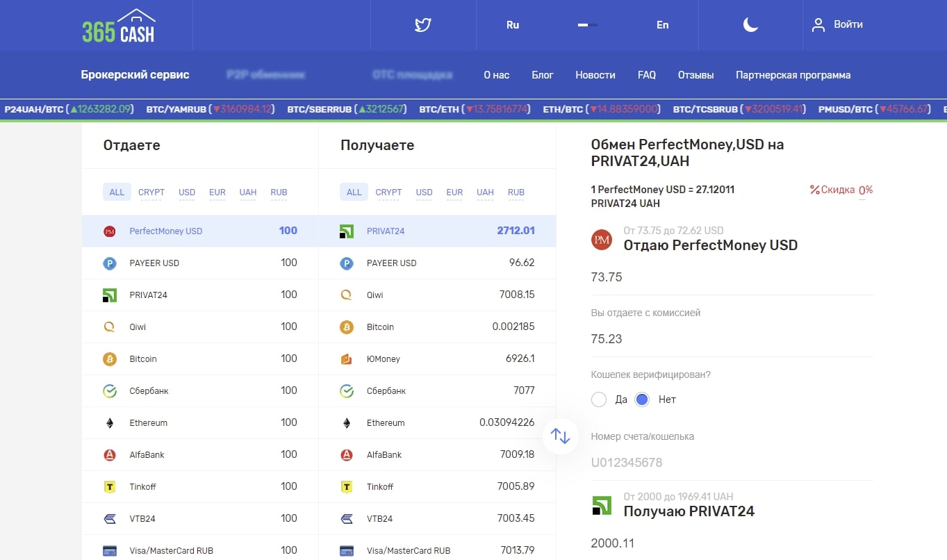Screen dimensions: 947x560
Task: Select AlfaBank icon in Отдаете list
Action: coord(109,455)
